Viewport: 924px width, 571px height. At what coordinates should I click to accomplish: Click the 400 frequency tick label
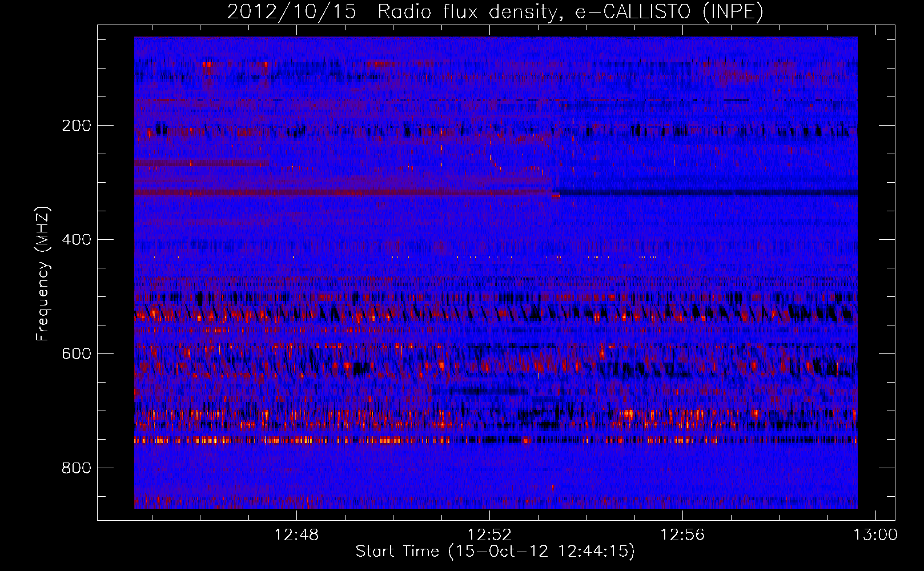coord(77,240)
